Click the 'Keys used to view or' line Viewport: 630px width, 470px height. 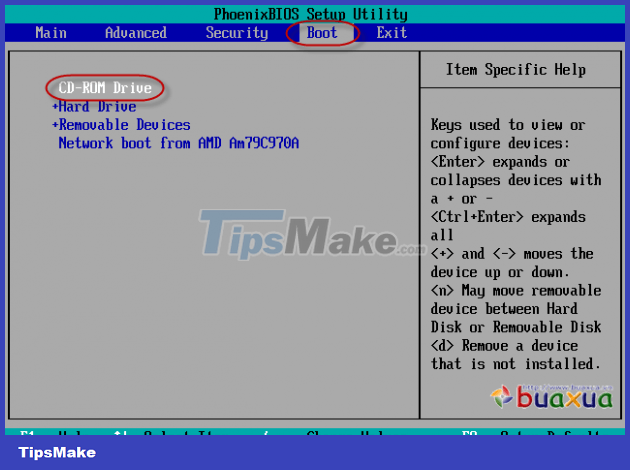tap(508, 125)
